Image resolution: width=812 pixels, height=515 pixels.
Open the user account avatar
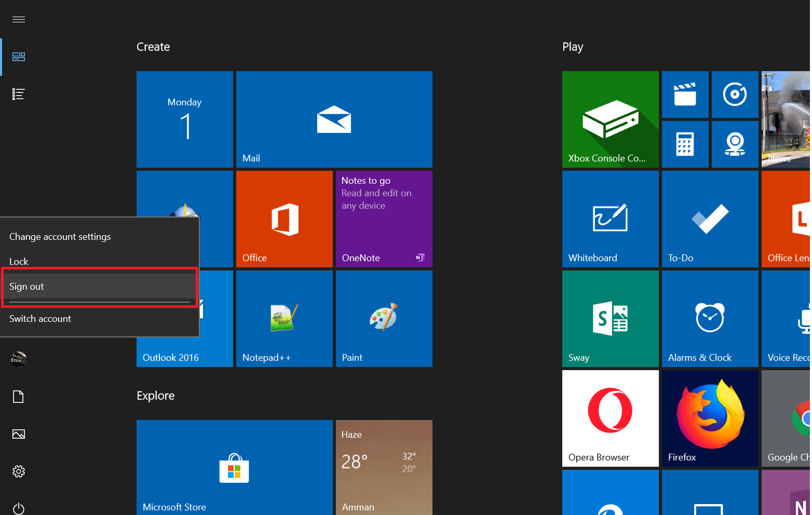19,359
